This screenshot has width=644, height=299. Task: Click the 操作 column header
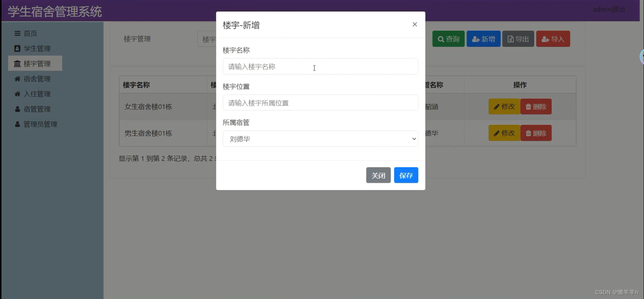click(x=520, y=85)
